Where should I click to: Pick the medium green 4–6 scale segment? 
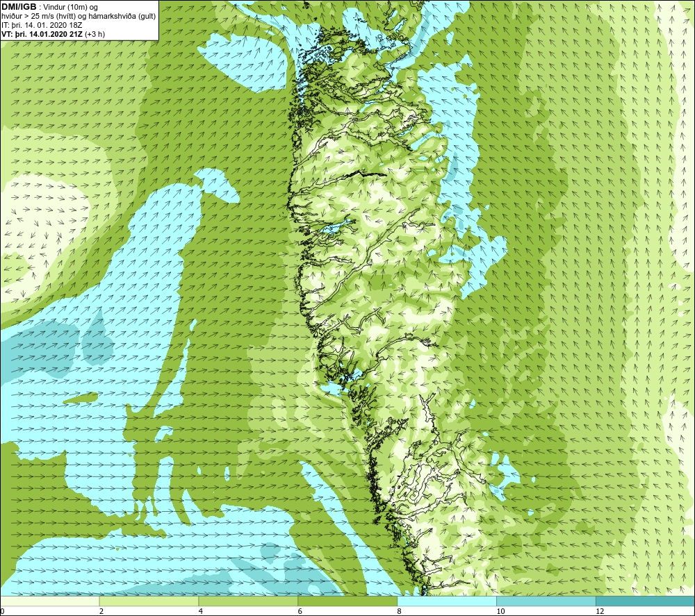(x=248, y=601)
